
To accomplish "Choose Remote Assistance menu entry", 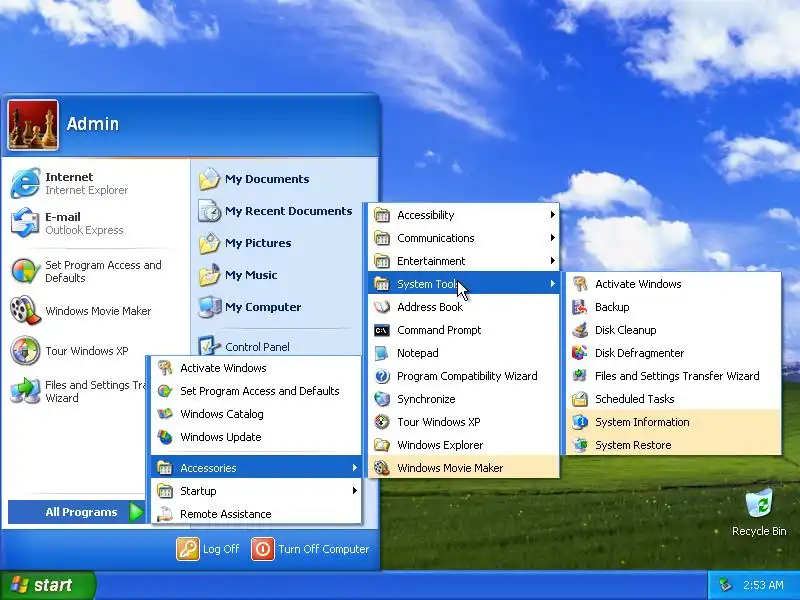I will pyautogui.click(x=256, y=513).
